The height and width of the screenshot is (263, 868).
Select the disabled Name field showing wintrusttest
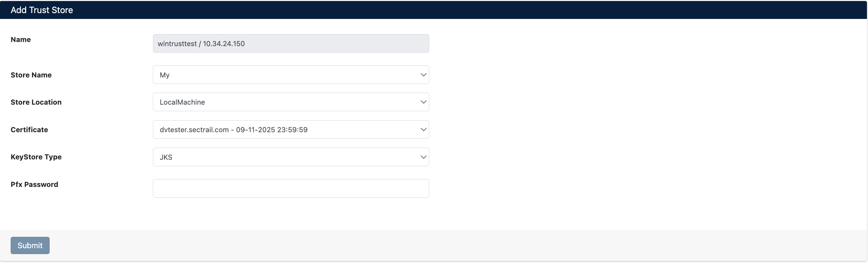(x=291, y=43)
